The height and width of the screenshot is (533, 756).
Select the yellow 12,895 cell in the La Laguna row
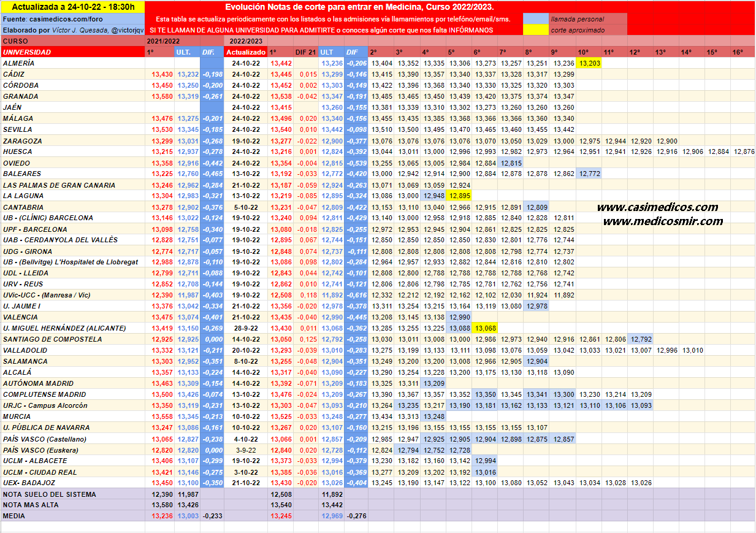pos(459,196)
